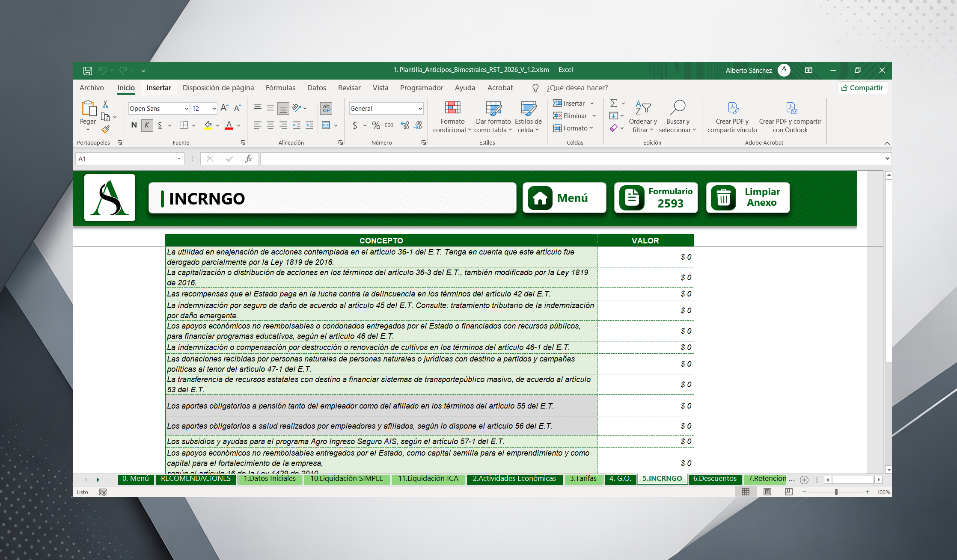Image resolution: width=957 pixels, height=560 pixels.
Task: Click the Save disk icon
Action: click(88, 70)
